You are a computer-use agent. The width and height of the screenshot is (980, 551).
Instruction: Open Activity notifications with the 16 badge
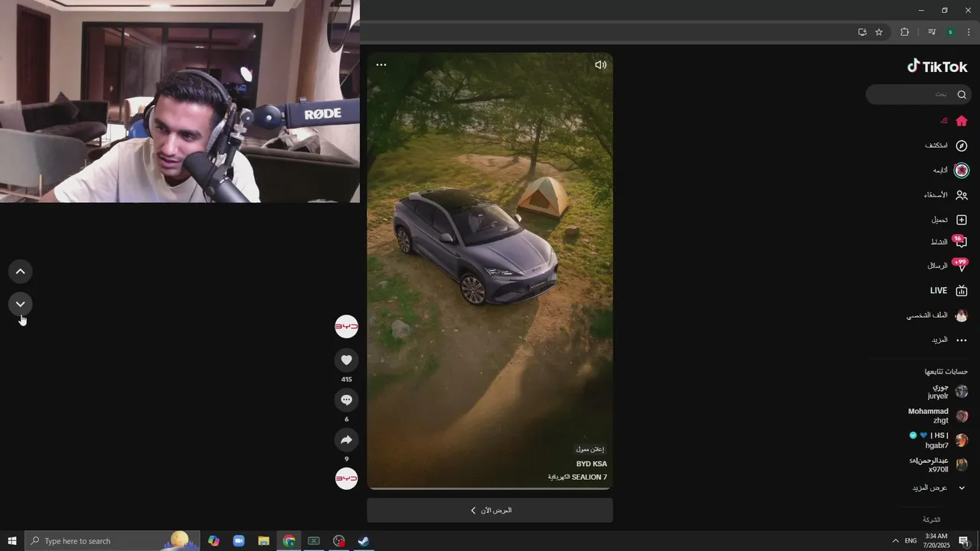[949, 242]
